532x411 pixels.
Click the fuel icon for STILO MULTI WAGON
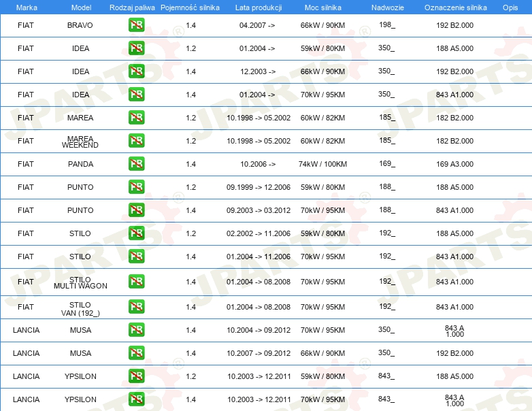(136, 281)
